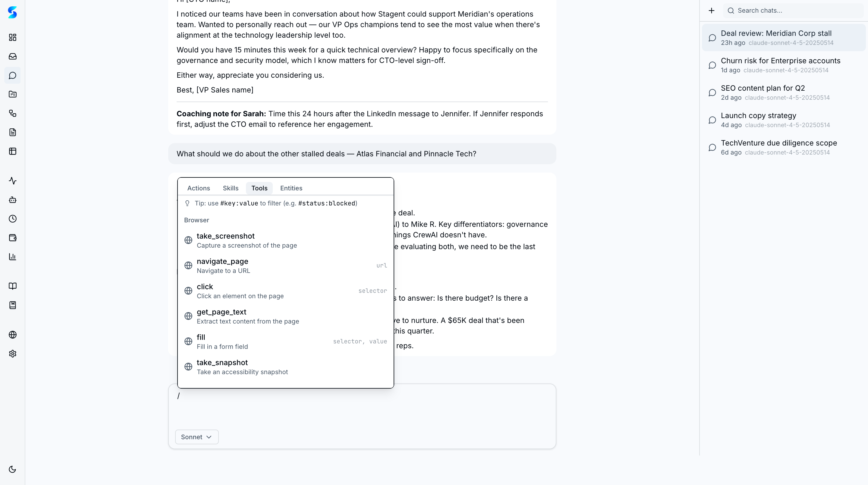Open the projects folder icon in sidebar
This screenshot has width=868, height=485.
coord(12,95)
